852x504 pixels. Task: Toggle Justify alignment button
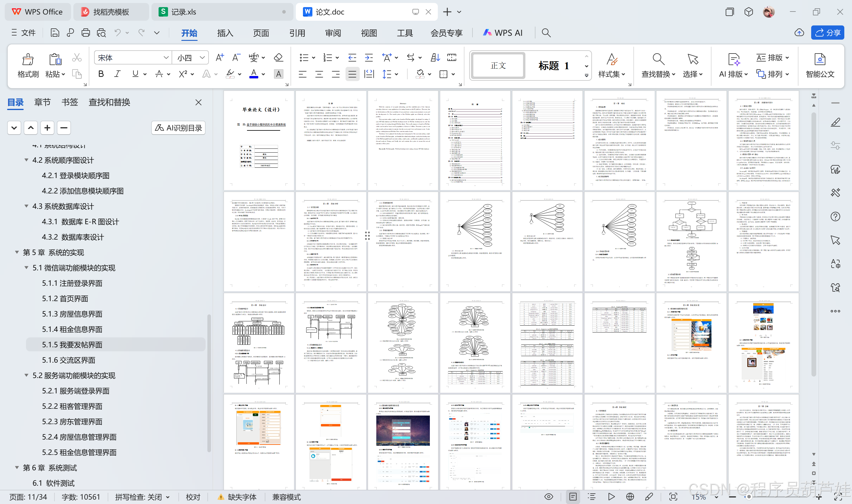pos(352,74)
